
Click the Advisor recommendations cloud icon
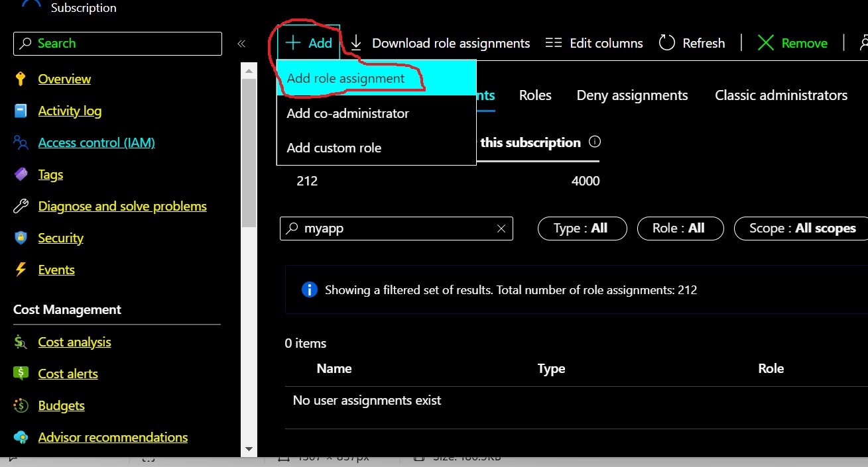pos(21,437)
